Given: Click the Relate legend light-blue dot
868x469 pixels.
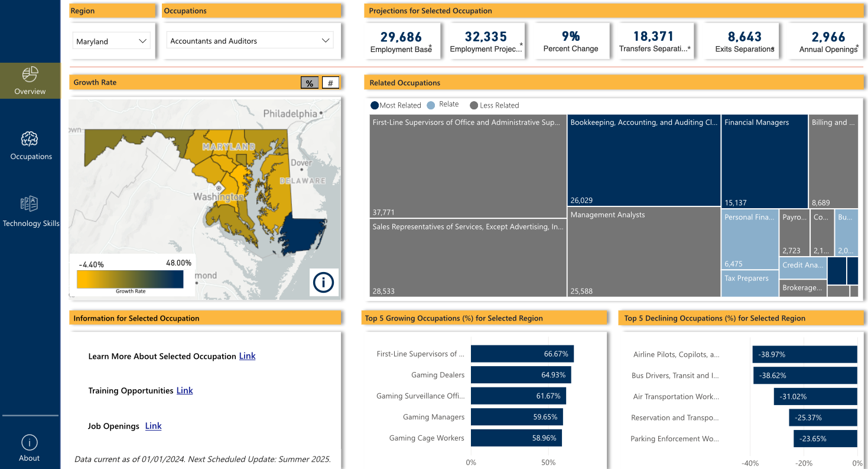Looking at the screenshot, I should coord(431,105).
